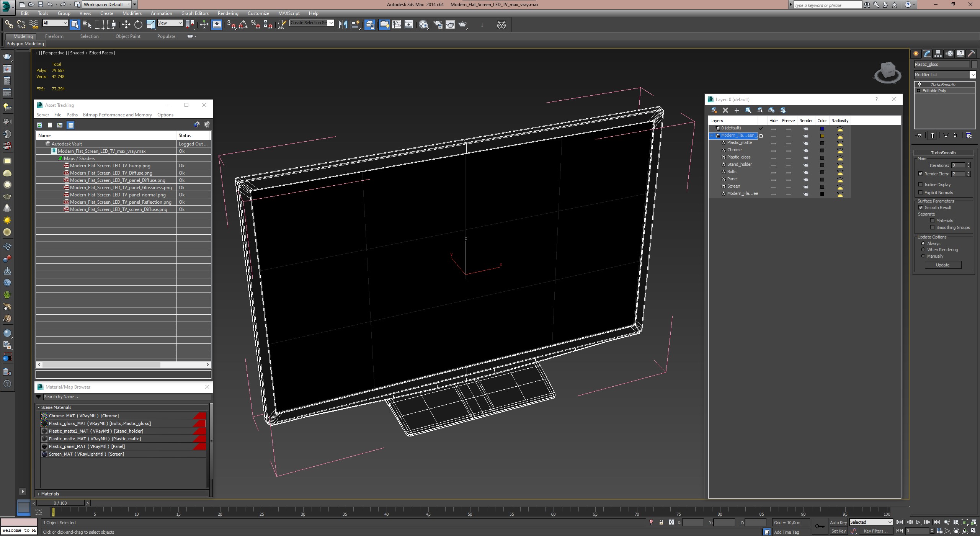
Task: Open the Mirror tool
Action: pos(343,25)
